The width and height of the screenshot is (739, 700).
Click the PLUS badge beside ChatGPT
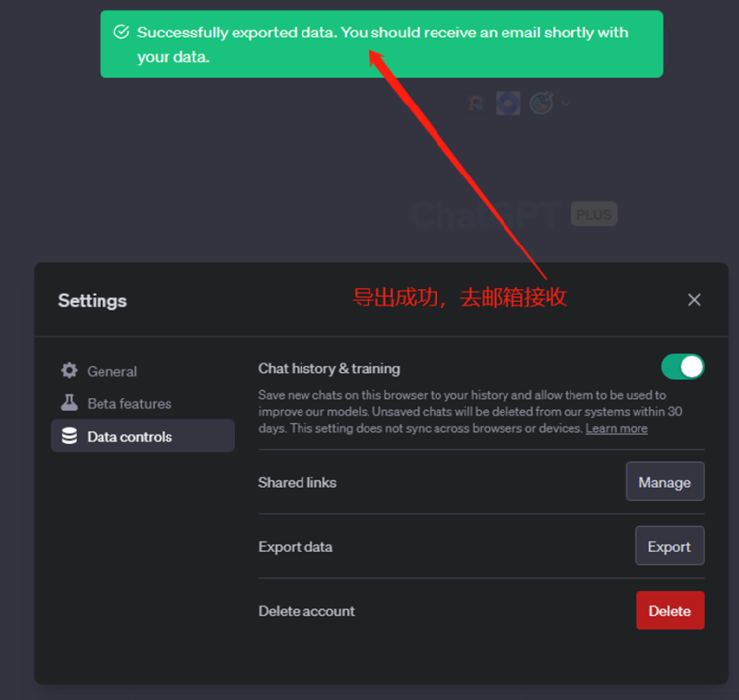[x=593, y=214]
